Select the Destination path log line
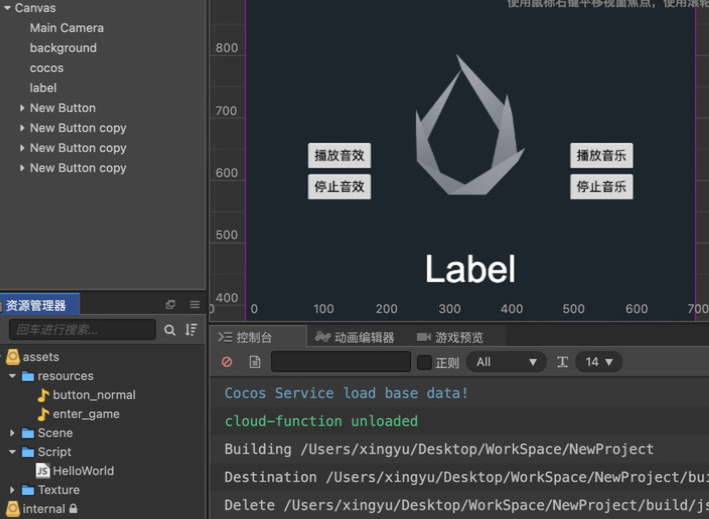This screenshot has width=709, height=519. (x=459, y=477)
